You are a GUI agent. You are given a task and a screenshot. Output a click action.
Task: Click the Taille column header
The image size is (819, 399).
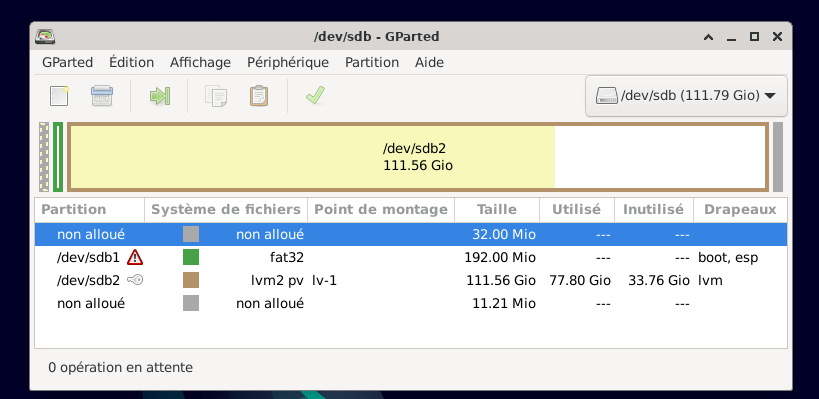click(497, 210)
